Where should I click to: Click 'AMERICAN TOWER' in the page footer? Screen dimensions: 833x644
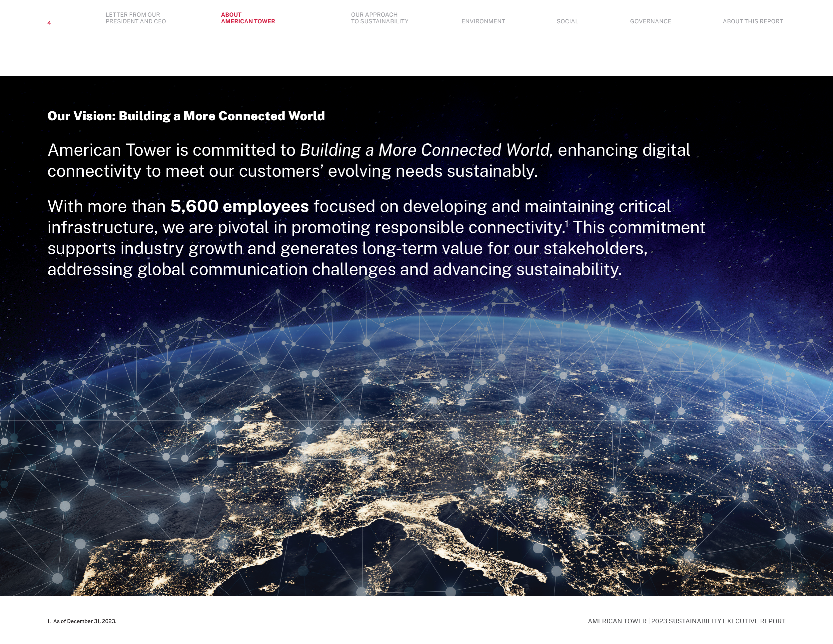tap(617, 621)
